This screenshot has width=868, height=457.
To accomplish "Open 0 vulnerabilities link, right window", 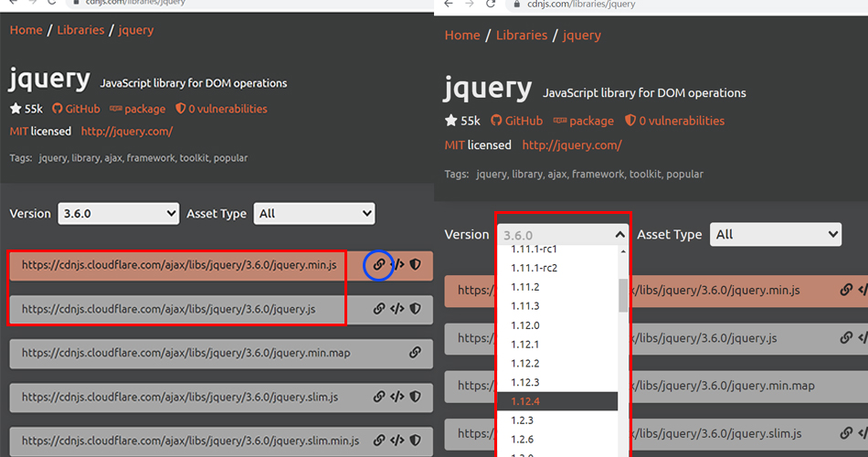I will 675,121.
